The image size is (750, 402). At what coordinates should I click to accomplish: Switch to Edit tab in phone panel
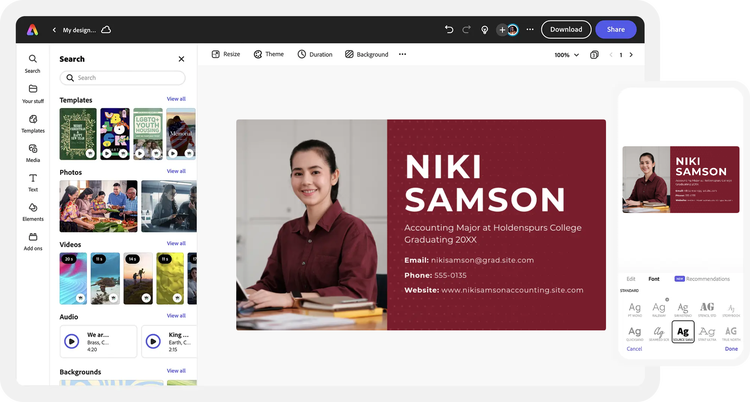(631, 279)
